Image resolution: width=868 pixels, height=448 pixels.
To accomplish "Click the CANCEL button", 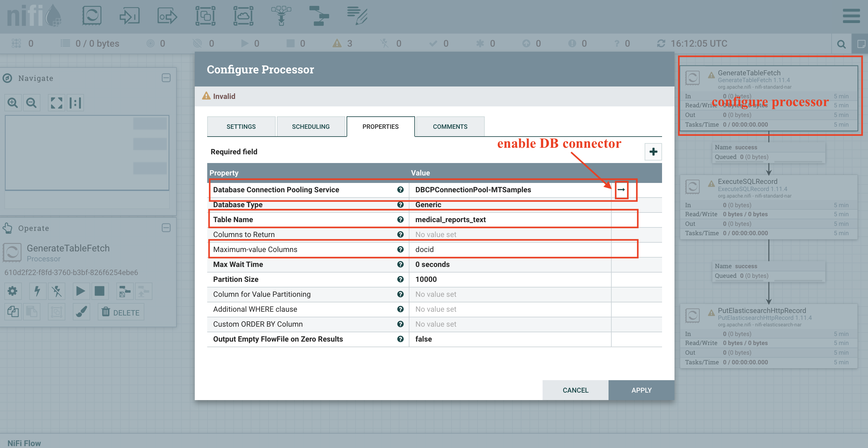I will [576, 390].
